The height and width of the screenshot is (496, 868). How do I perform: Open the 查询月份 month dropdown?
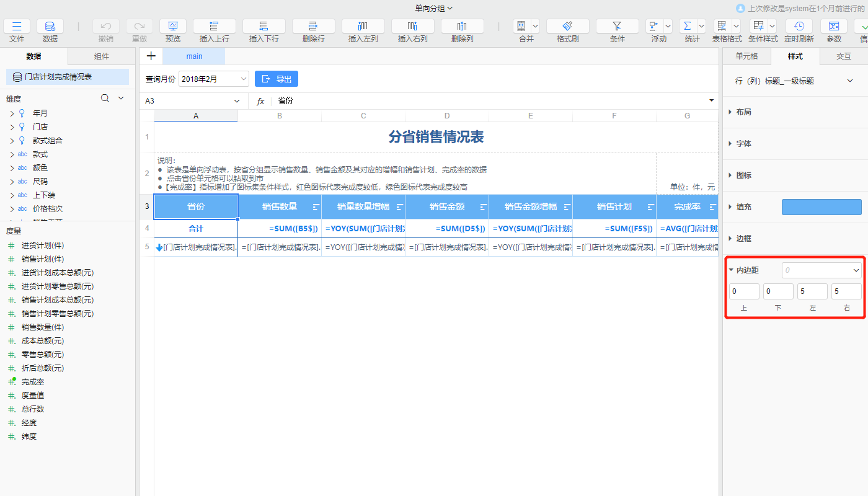pos(213,79)
